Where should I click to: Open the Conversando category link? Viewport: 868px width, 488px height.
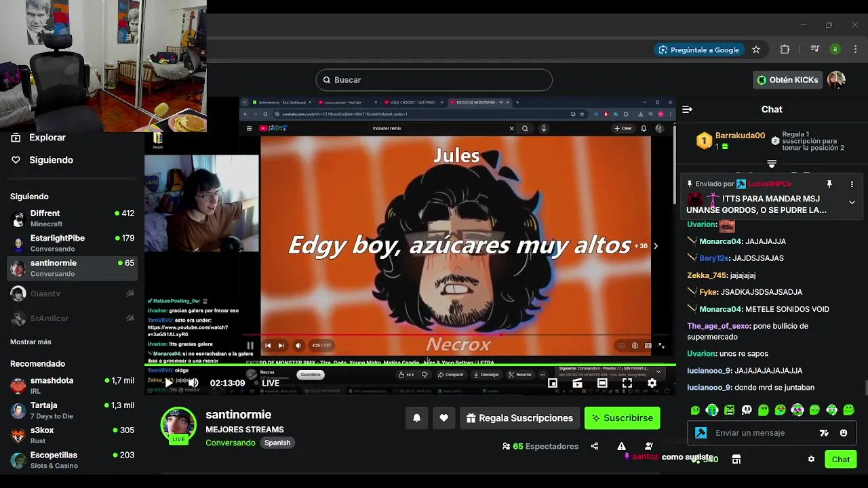point(231,443)
